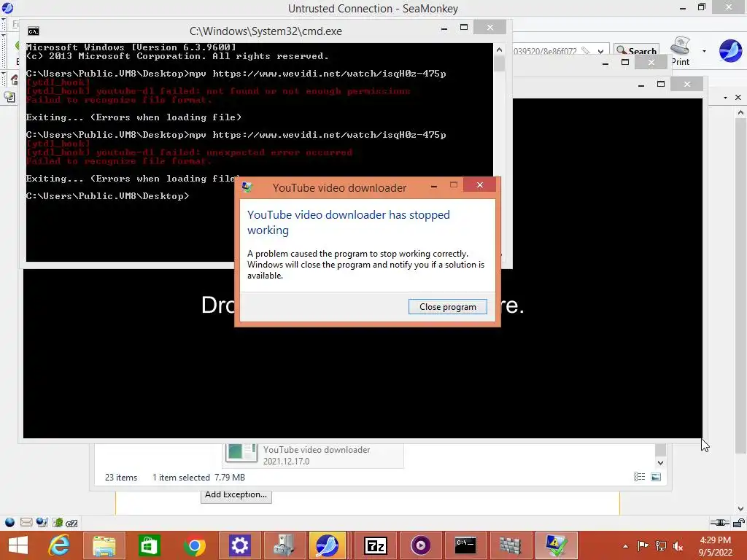Image resolution: width=747 pixels, height=560 pixels.
Task: Click the muted volume tray icon
Action: 678,545
